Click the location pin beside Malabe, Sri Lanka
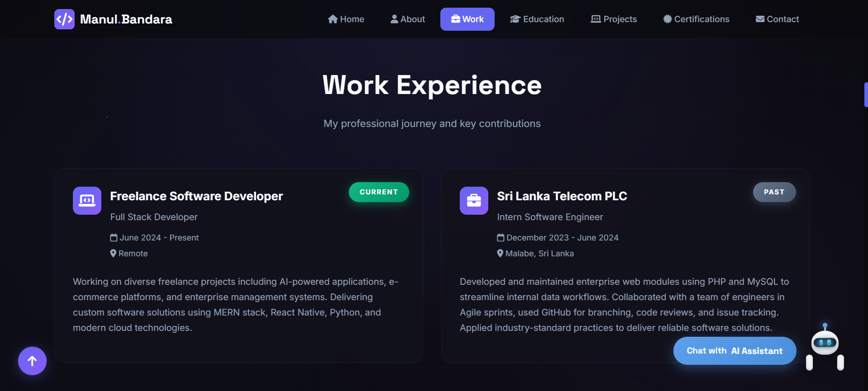 [500, 253]
